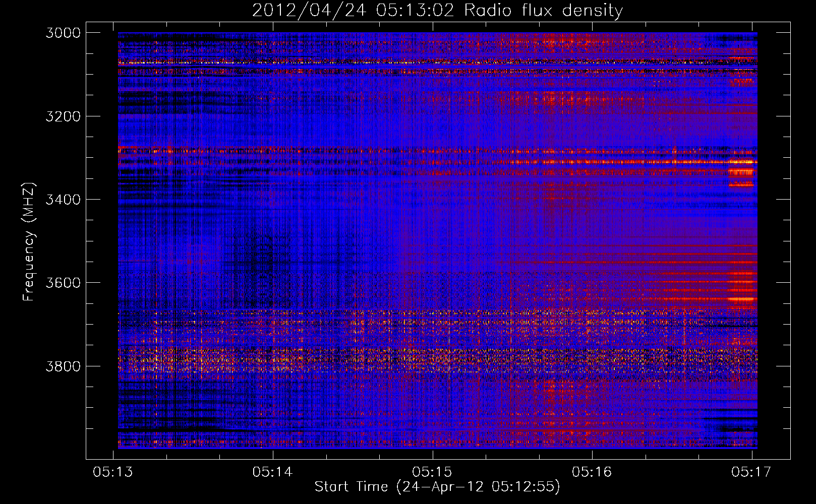Click the 05:15 time axis label

[x=432, y=472]
